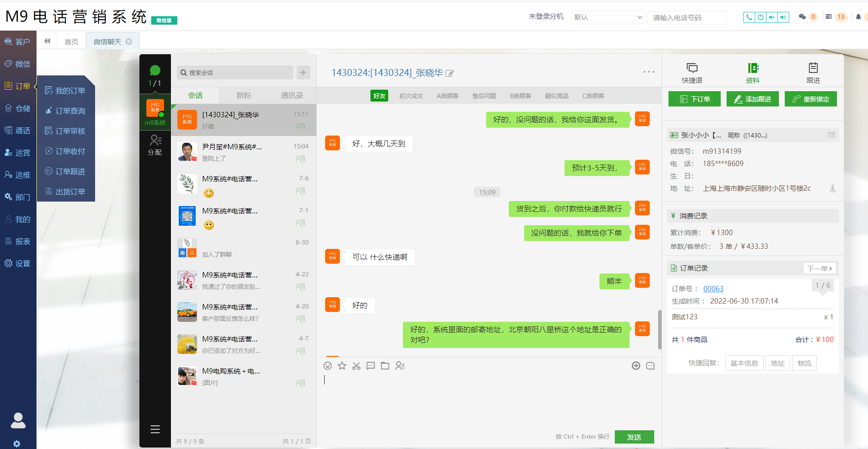Click the contact card icon in chat toolbar
Screen dimensions: 868x449
click(400, 366)
